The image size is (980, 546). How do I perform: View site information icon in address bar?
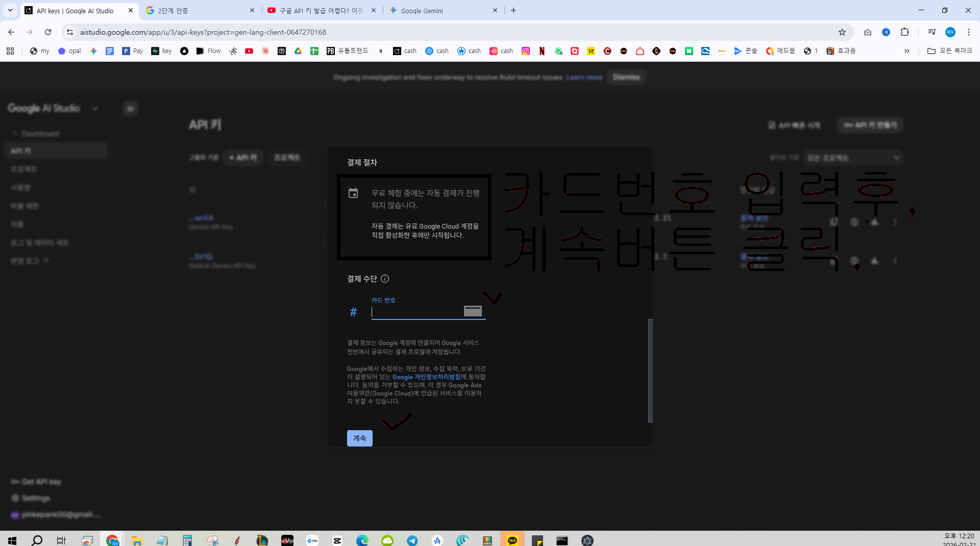[70, 32]
